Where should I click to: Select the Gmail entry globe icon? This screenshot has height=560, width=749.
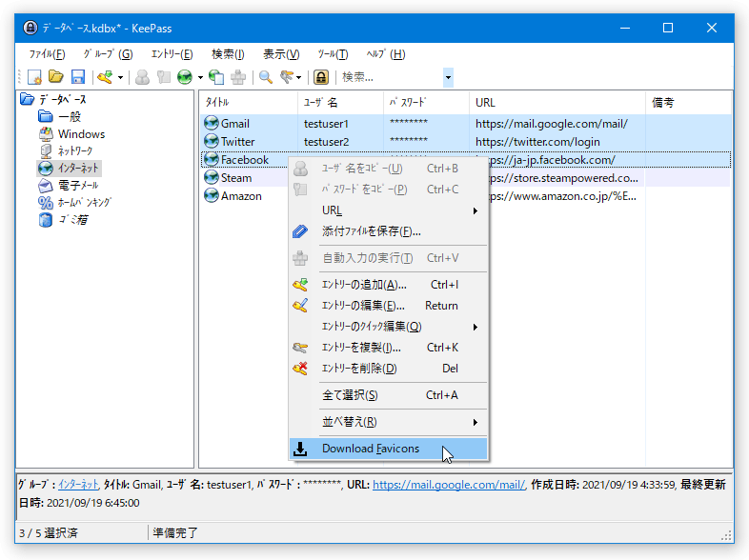pyautogui.click(x=212, y=123)
